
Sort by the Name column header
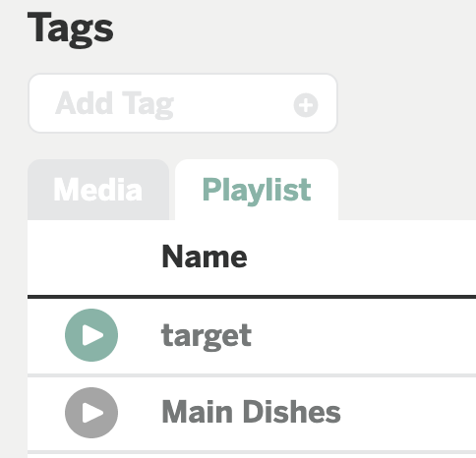[205, 257]
